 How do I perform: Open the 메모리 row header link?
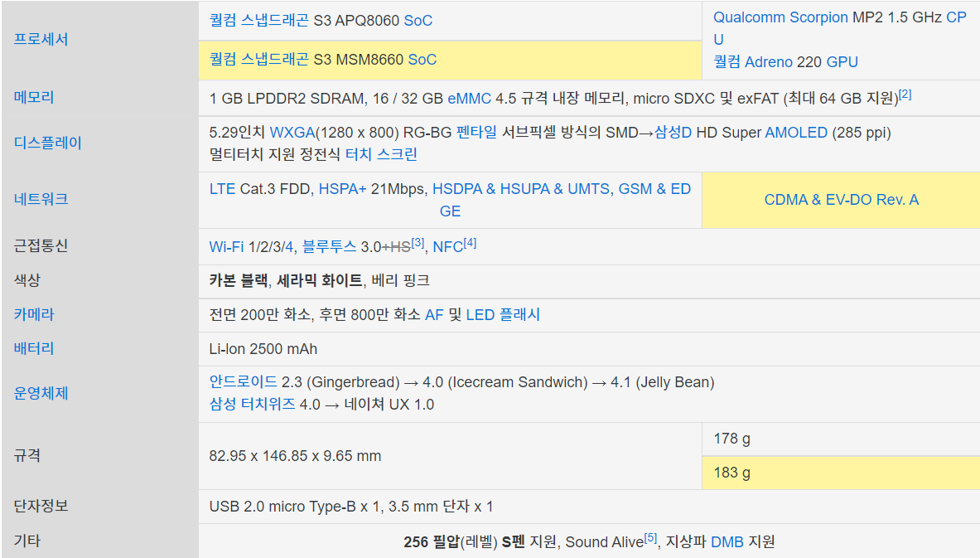[34, 98]
